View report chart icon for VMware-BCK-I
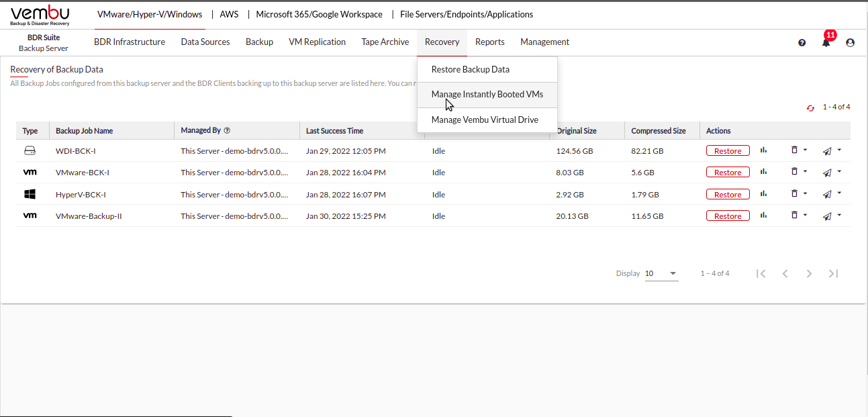 click(763, 172)
